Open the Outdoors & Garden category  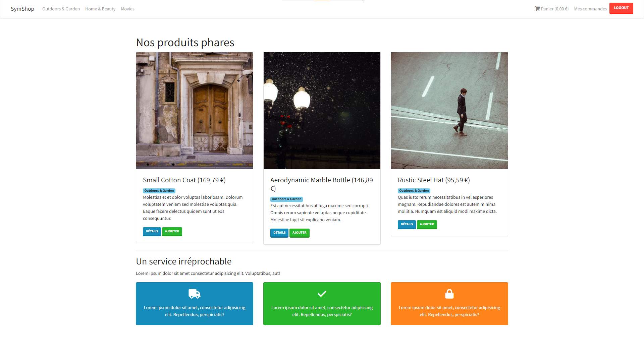(61, 9)
